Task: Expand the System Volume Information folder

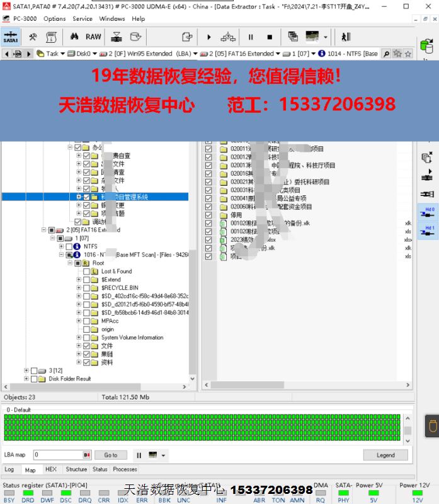Action: click(78, 338)
